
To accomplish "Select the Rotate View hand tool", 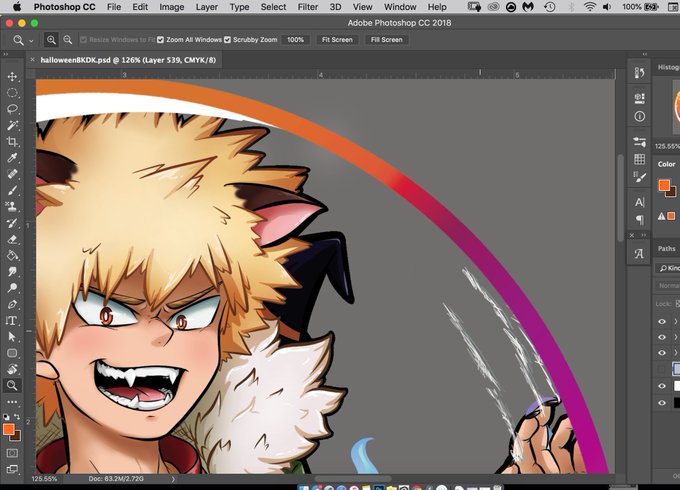I will (x=12, y=369).
